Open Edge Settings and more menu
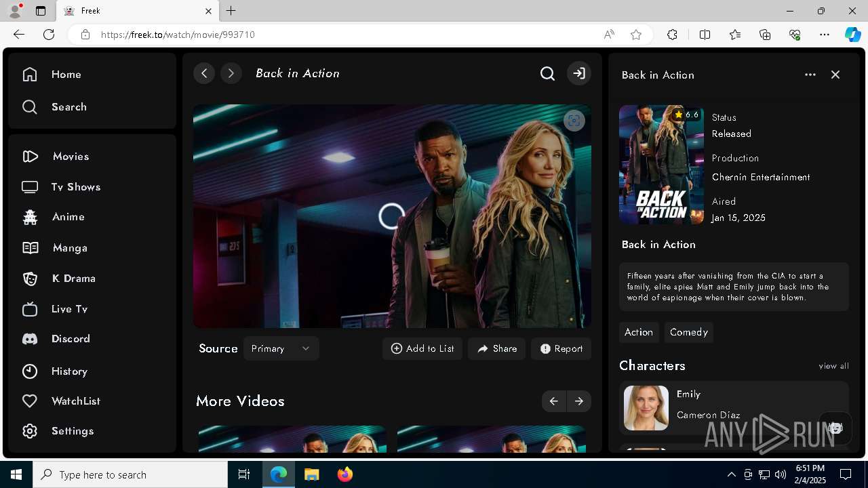The width and height of the screenshot is (868, 488). point(825,35)
